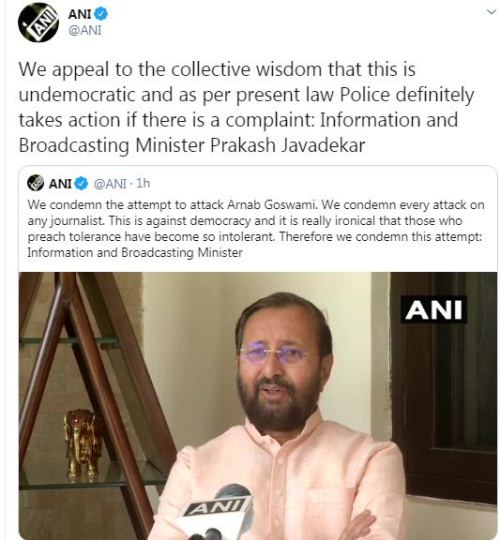500x540 pixels.
Task: Open the ANI display name in the quoted tweet
Action: coord(60,184)
